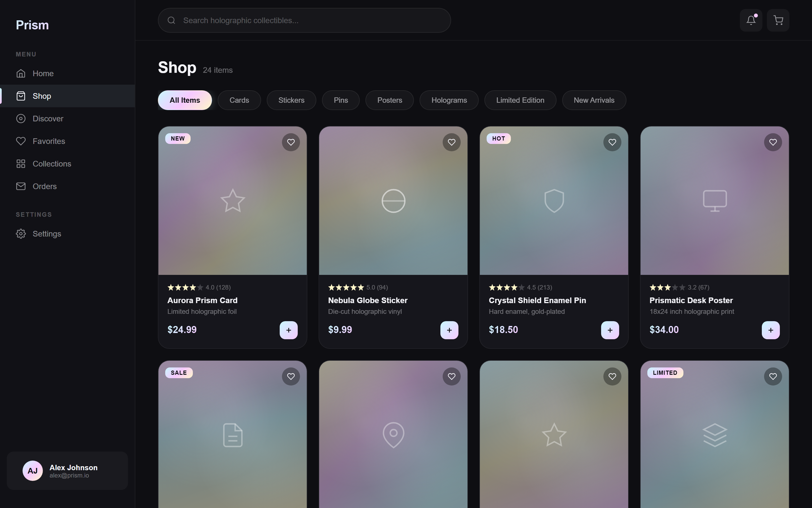This screenshot has width=812, height=508.
Task: Click the Discover compass icon
Action: click(21, 119)
